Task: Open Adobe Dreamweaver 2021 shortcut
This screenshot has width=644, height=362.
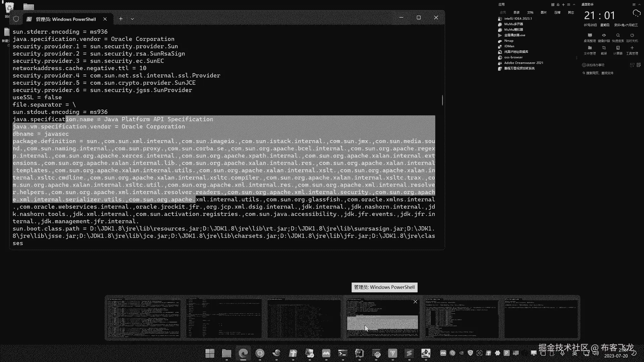Action: [523, 63]
